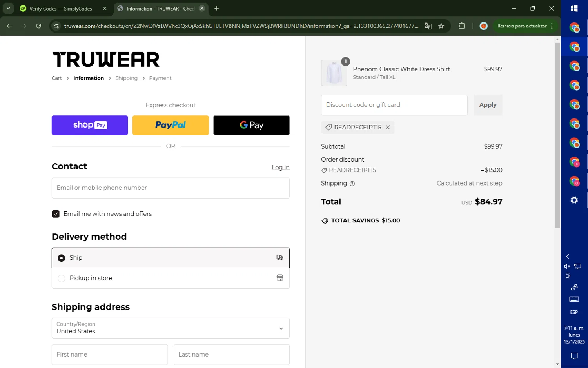This screenshot has width=588, height=368.
Task: Go to Cart breadcrumb
Action: pos(57,78)
